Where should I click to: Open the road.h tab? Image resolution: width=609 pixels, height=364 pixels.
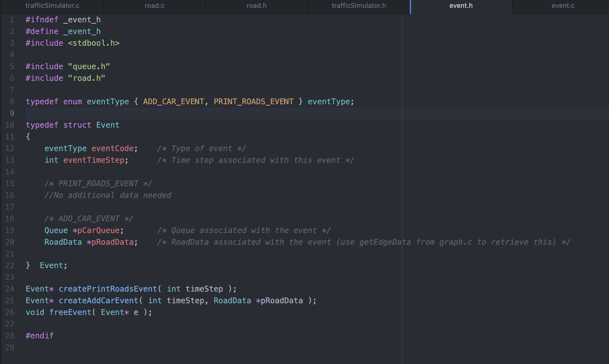tap(256, 6)
